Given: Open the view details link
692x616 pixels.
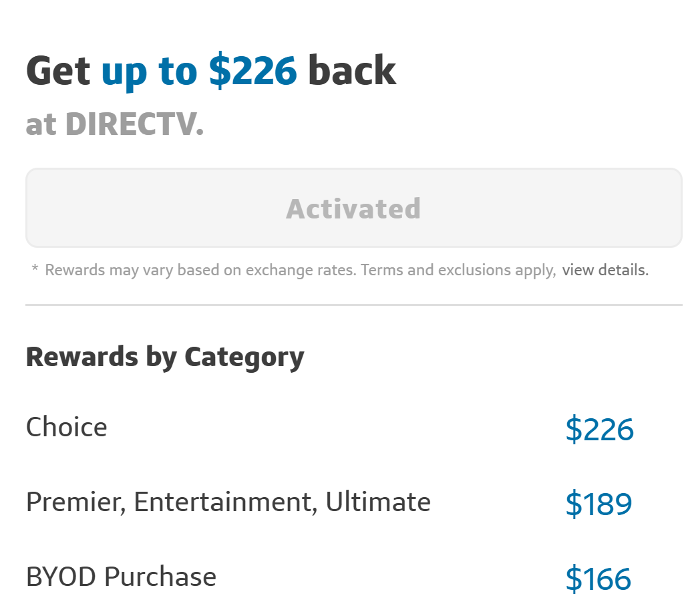Looking at the screenshot, I should (x=604, y=271).
